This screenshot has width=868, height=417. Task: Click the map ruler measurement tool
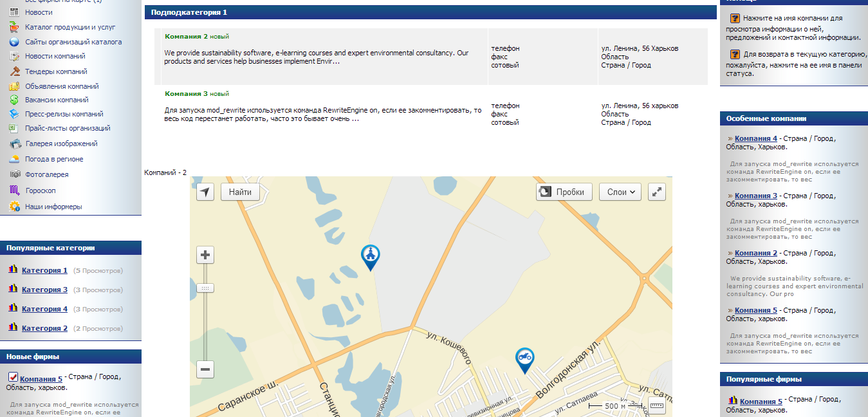click(x=656, y=405)
